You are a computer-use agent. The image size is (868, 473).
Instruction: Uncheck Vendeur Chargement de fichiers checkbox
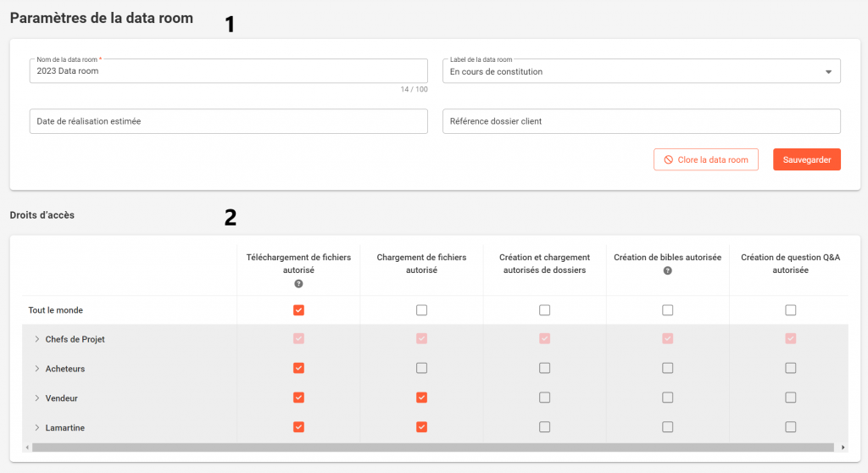(421, 398)
